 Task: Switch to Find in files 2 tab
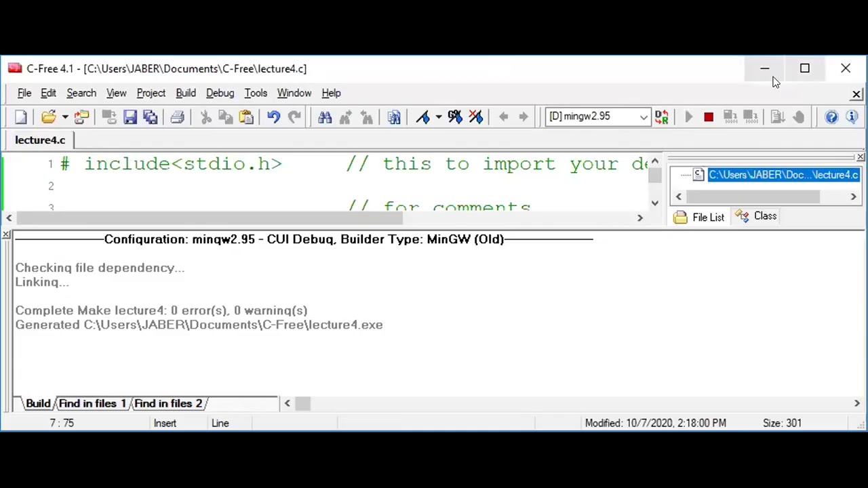[x=168, y=403]
